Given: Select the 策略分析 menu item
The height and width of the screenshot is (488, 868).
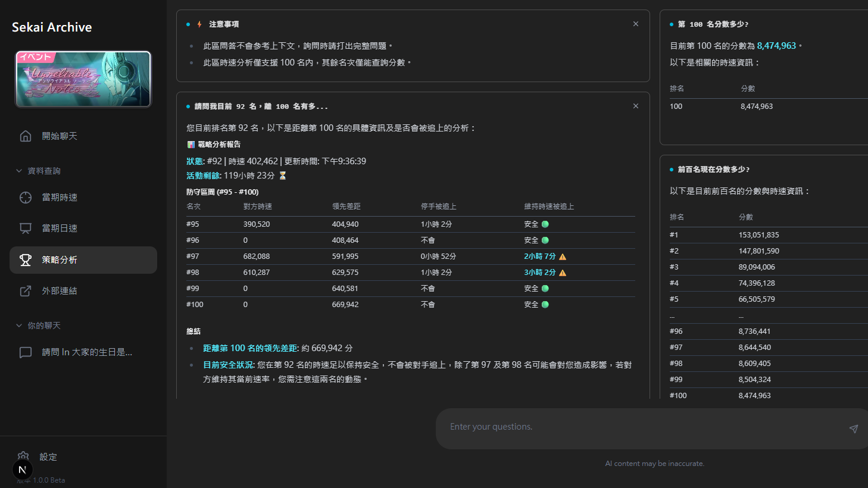Looking at the screenshot, I should coord(83,260).
